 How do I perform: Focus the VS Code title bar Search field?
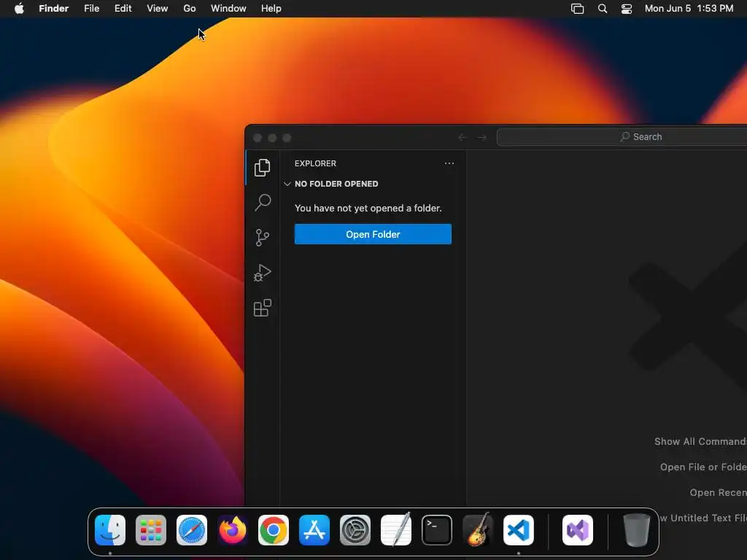coord(622,137)
